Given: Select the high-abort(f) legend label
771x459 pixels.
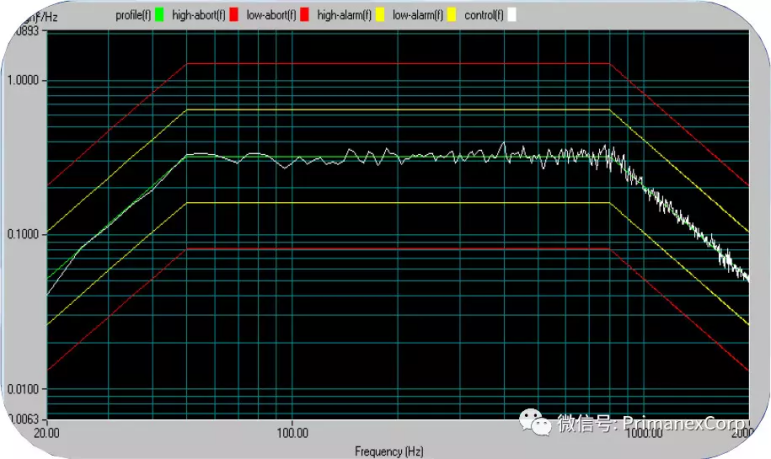Looking at the screenshot, I should pyautogui.click(x=198, y=15).
